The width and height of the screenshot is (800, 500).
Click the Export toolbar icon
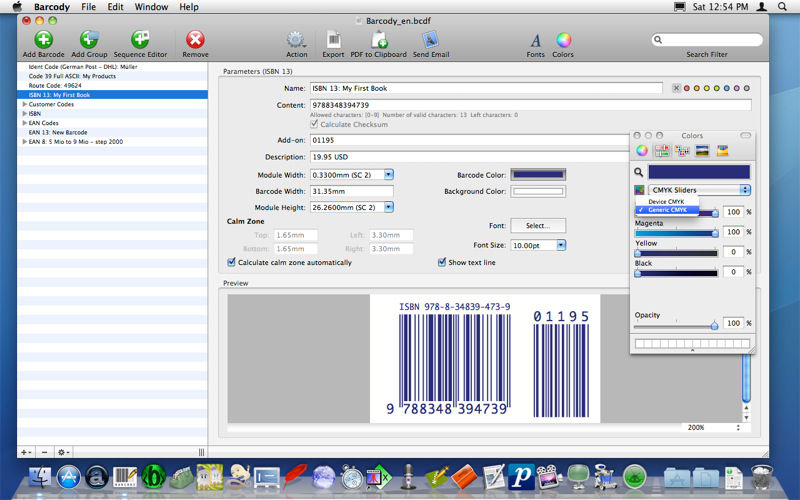point(333,40)
